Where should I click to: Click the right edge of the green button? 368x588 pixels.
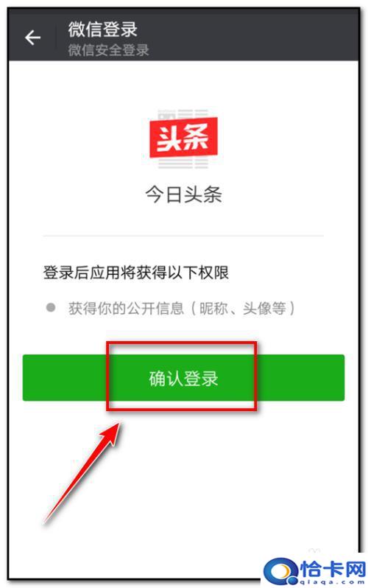click(x=339, y=377)
